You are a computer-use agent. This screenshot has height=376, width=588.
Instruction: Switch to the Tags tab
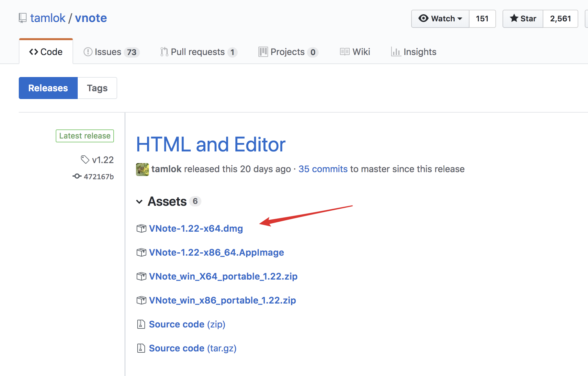(x=97, y=88)
